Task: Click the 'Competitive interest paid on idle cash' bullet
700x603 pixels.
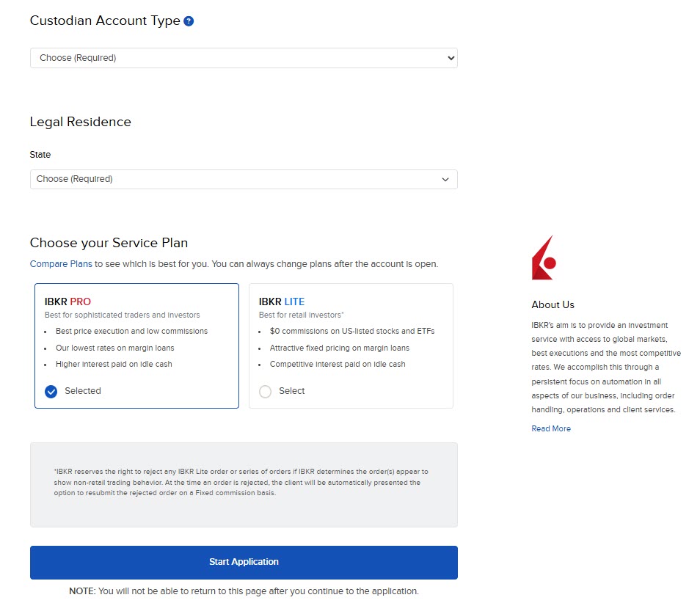Action: point(338,364)
